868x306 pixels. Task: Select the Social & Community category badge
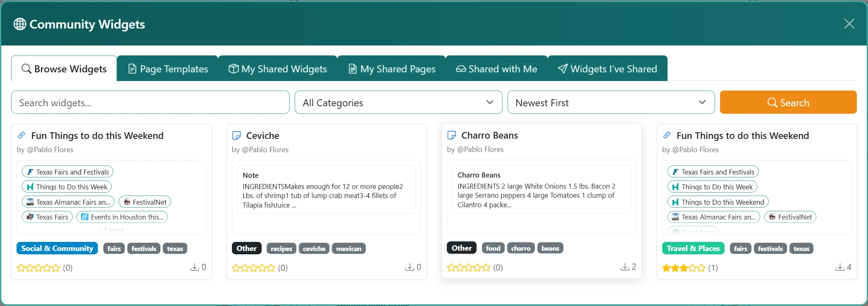tap(57, 248)
